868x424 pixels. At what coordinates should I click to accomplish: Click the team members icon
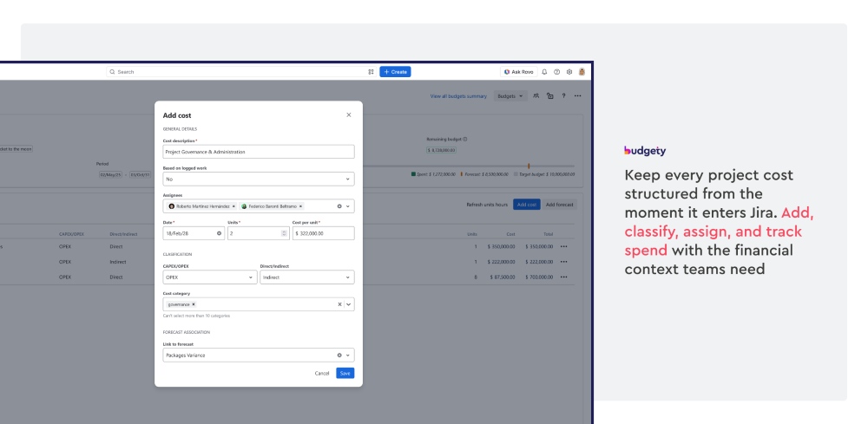click(x=536, y=95)
